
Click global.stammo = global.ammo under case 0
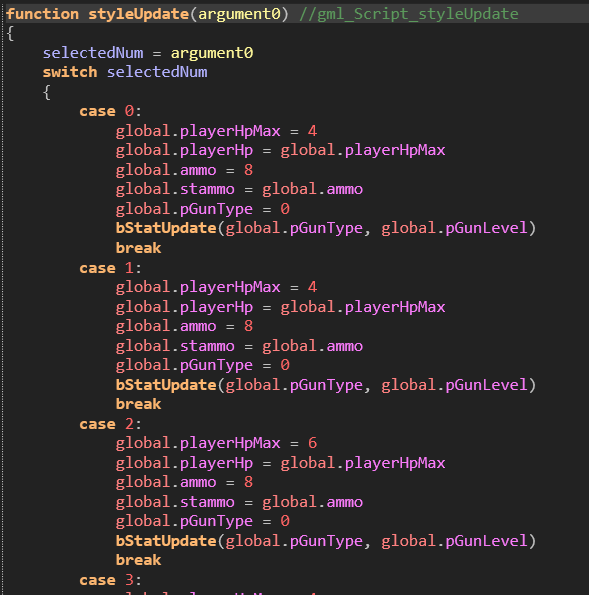click(239, 189)
